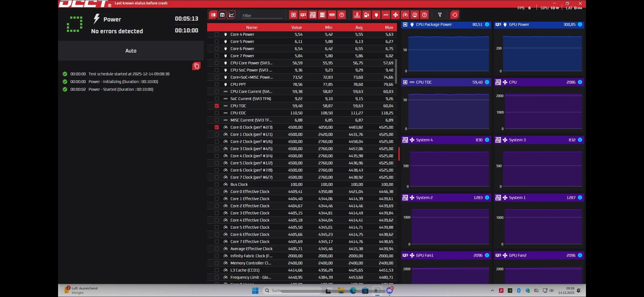Switch to table view of sensors
This screenshot has height=297, width=644.
point(222,15)
